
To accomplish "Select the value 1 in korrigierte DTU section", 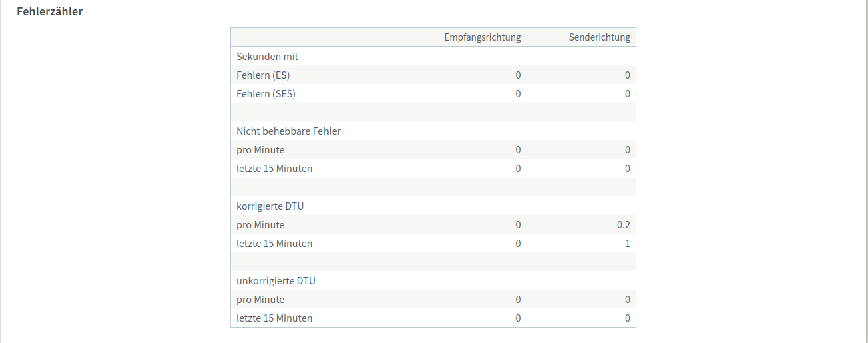I will pos(628,244).
